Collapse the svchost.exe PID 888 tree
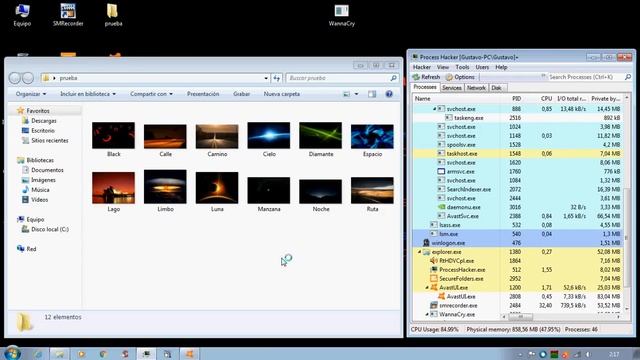The image size is (640, 360). coord(434,109)
